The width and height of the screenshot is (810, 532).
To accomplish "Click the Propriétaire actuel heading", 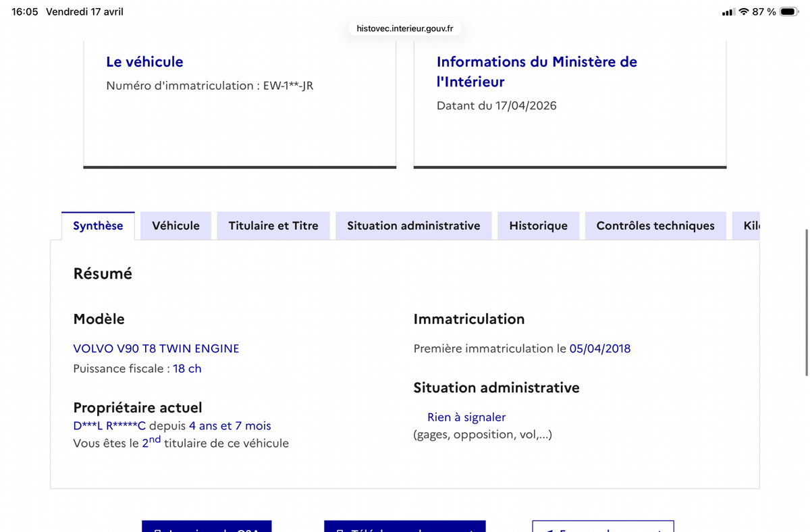I will point(138,408).
